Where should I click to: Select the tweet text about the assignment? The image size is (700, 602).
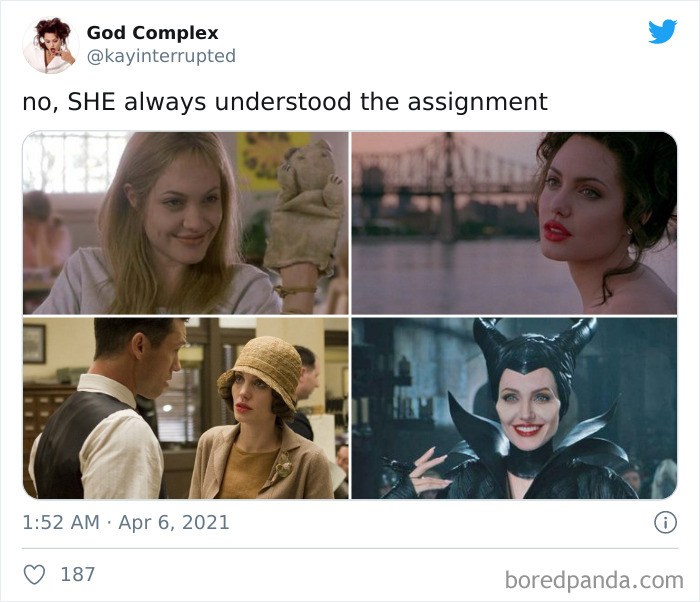pyautogui.click(x=285, y=102)
